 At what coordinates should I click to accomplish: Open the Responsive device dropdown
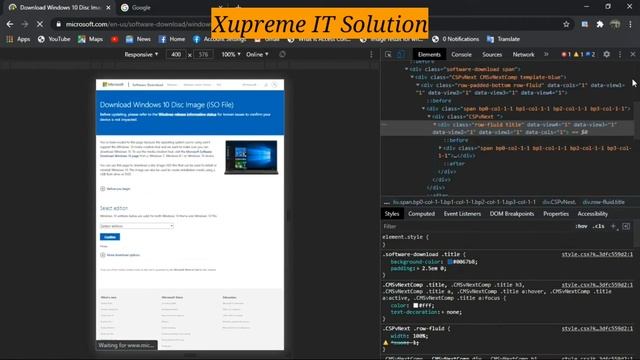tap(141, 54)
